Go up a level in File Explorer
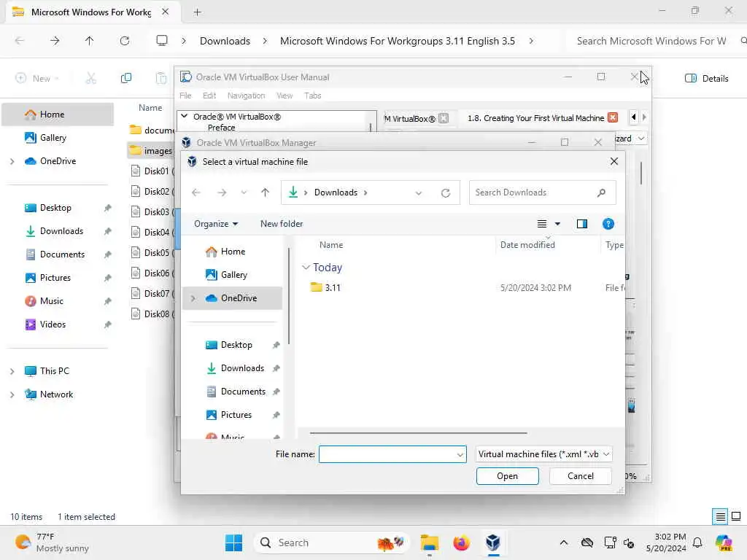 click(89, 41)
